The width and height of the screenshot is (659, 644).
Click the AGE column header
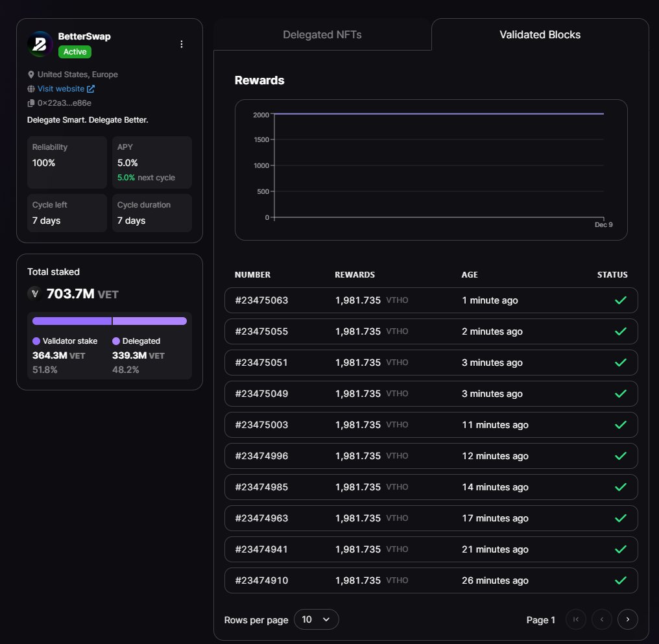(470, 275)
